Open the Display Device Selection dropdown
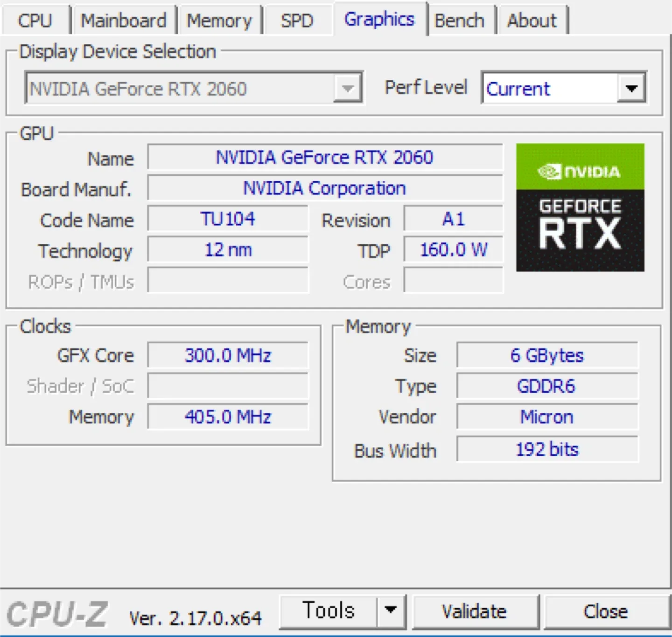Screen dimensions: 672x637 click(x=347, y=88)
